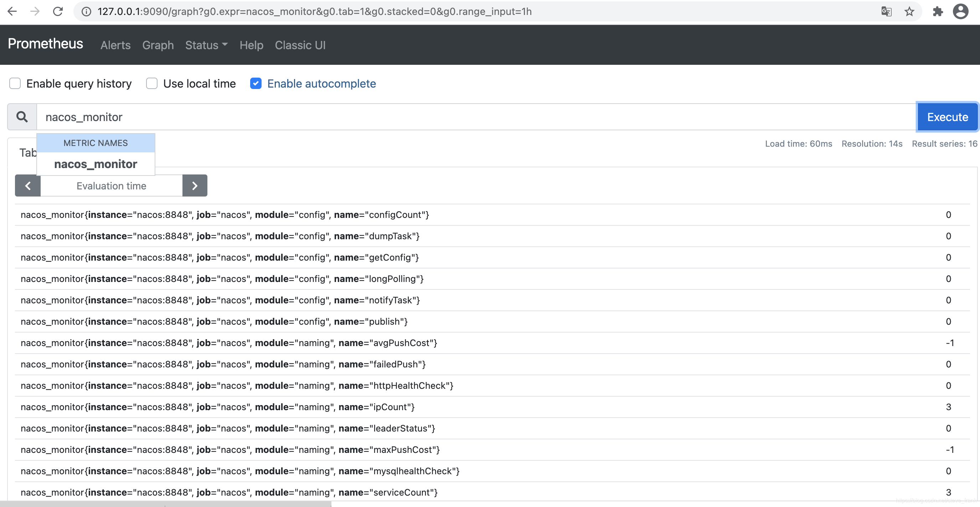Select nacos_monitor autocomplete suggestion
The image size is (980, 507).
(x=96, y=164)
